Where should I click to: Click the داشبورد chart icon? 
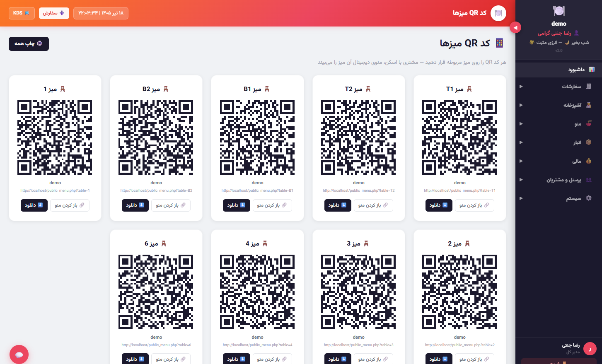592,70
